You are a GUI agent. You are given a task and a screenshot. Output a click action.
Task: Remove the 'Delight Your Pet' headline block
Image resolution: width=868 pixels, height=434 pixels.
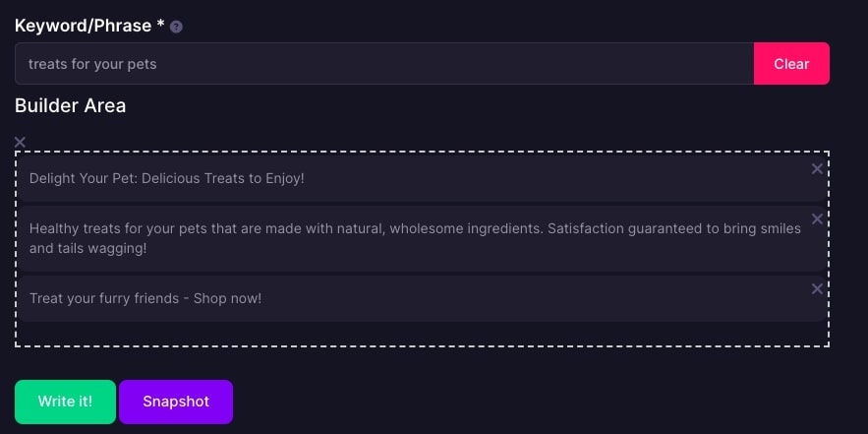click(x=817, y=169)
